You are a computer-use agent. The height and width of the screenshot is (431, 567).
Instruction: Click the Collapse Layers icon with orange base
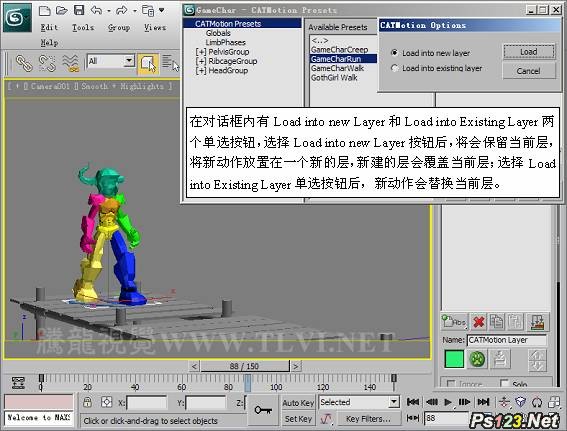pyautogui.click(x=537, y=322)
